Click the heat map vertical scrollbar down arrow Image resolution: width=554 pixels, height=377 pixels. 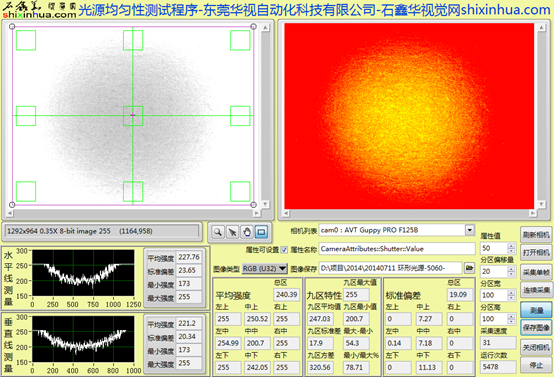click(x=541, y=204)
